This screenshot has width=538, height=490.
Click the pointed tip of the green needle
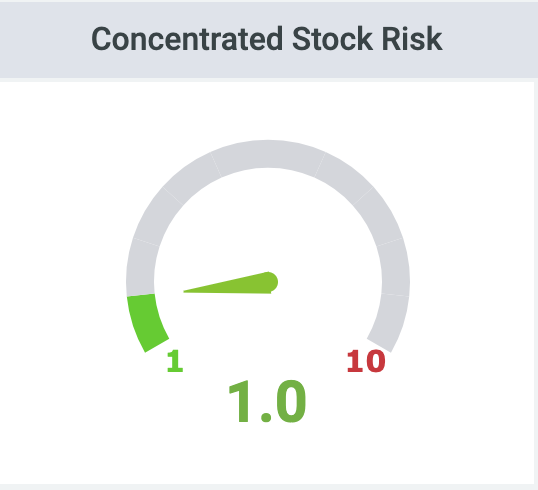pyautogui.click(x=187, y=291)
